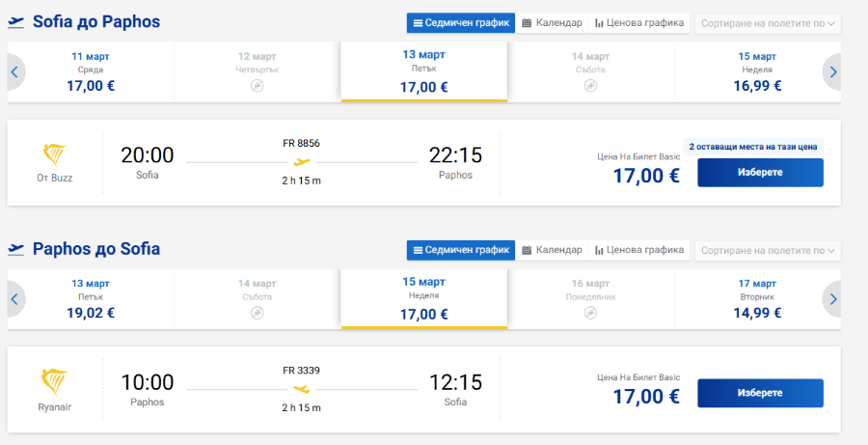Viewport: 868px width, 445px height.
Task: Click the no-flight icon under 12 март
Action: (x=257, y=85)
